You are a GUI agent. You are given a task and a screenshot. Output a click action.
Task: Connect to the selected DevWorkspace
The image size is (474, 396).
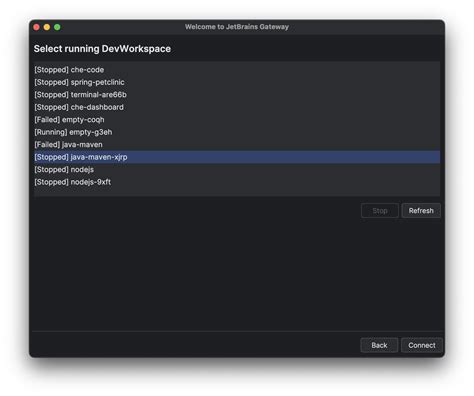point(422,345)
